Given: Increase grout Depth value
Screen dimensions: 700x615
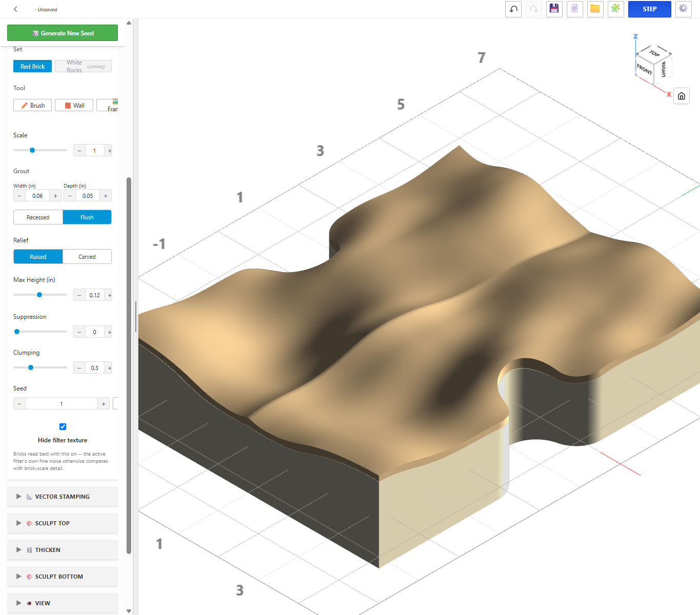Looking at the screenshot, I should coord(106,196).
